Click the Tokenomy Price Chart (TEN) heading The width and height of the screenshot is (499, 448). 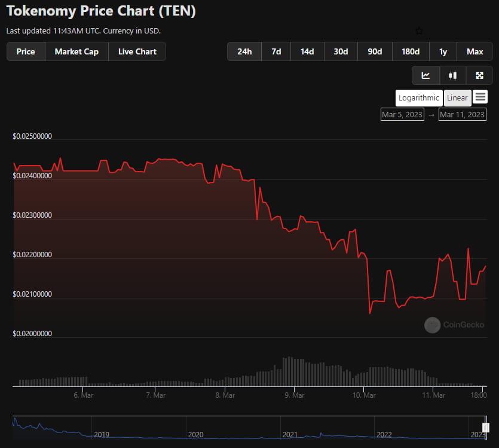point(101,11)
